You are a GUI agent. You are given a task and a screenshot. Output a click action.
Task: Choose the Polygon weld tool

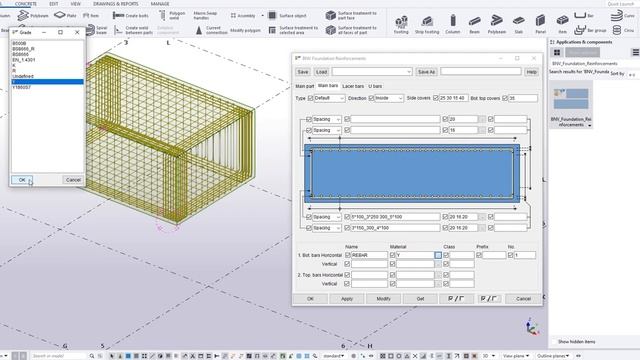[x=172, y=16]
